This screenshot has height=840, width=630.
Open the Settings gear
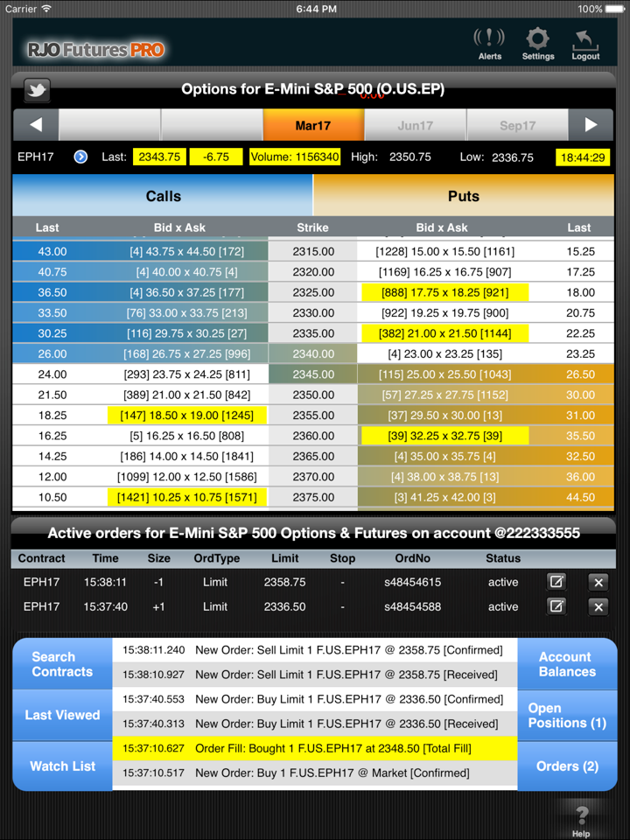[537, 42]
